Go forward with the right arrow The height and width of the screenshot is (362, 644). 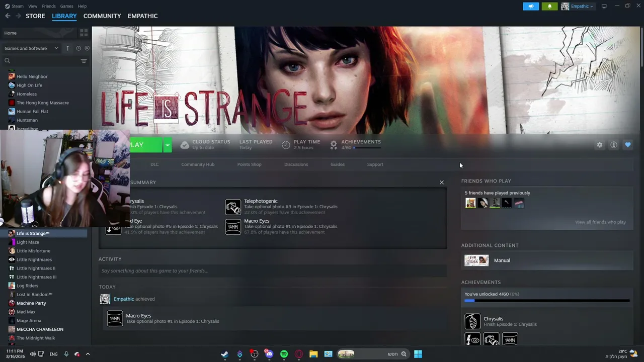click(x=18, y=16)
